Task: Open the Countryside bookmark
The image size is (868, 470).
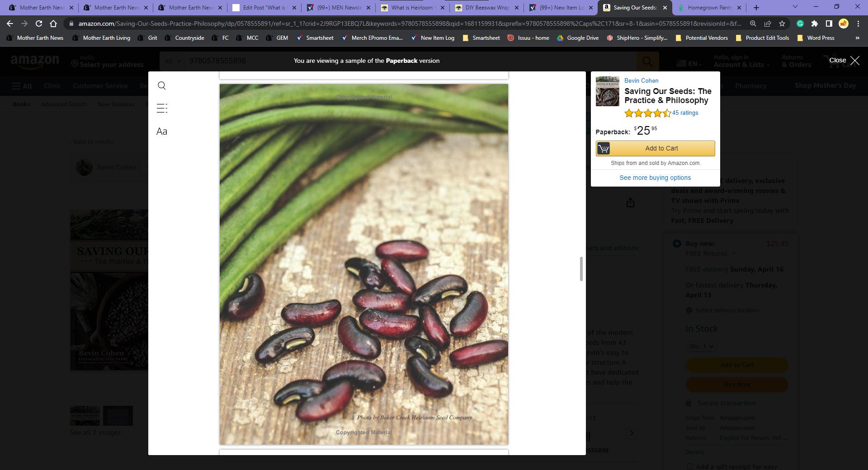Action: point(184,38)
